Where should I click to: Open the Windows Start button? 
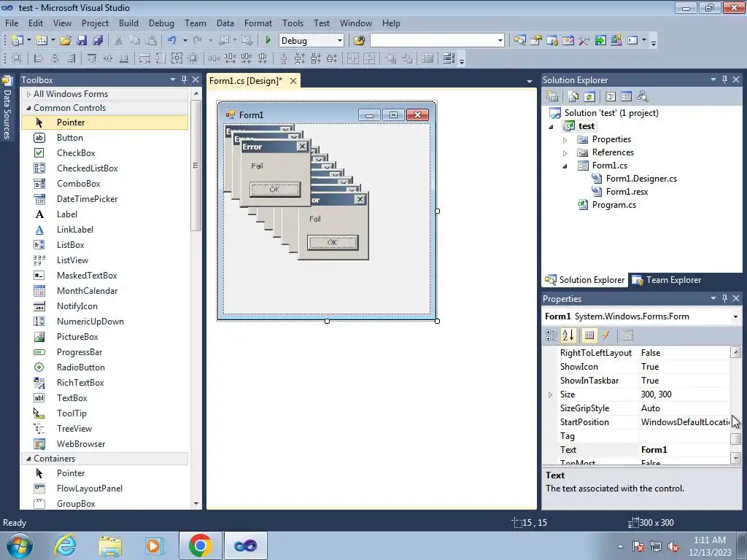click(x=20, y=545)
